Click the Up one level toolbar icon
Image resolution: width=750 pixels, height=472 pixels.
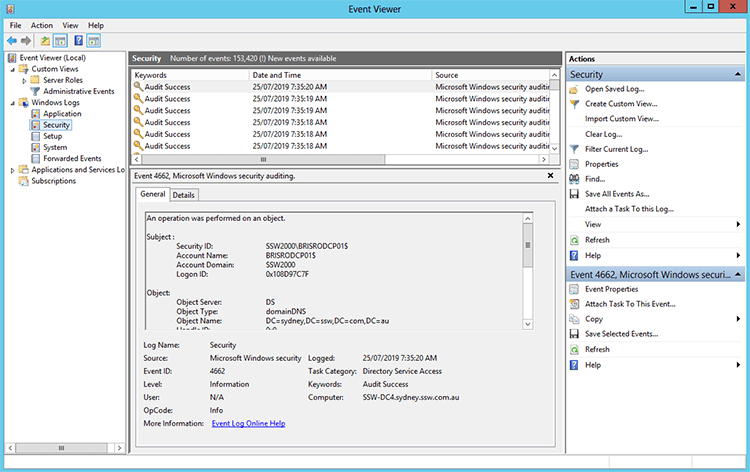point(44,41)
